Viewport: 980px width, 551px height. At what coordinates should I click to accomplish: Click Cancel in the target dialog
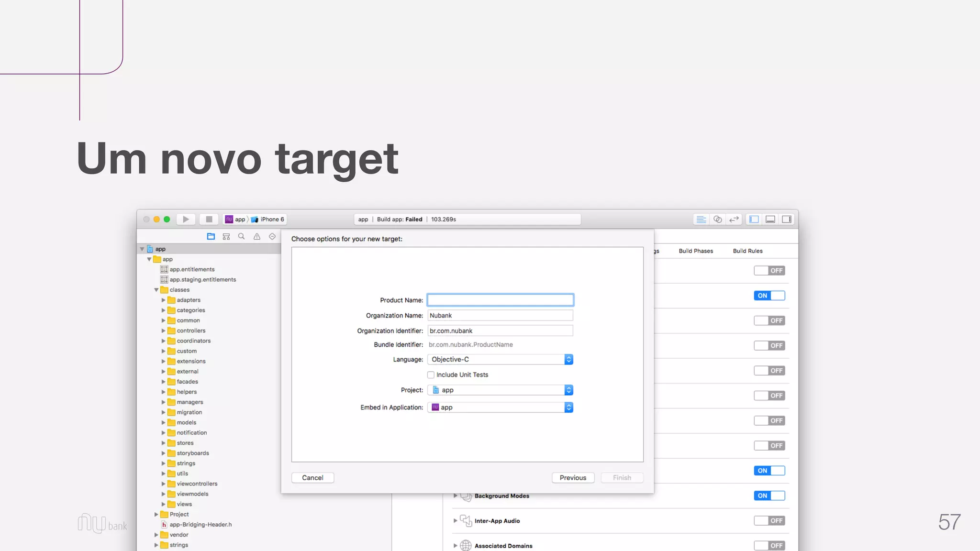312,478
